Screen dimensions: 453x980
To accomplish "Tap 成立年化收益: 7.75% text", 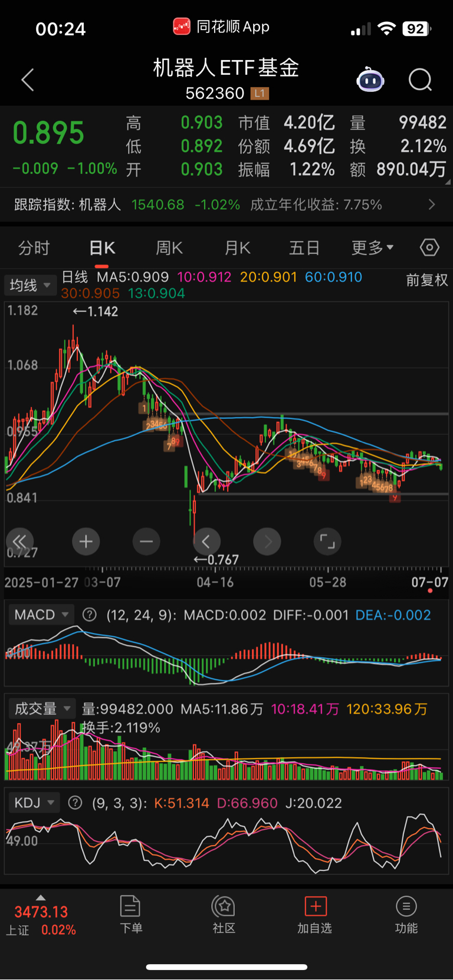I will tap(316, 204).
